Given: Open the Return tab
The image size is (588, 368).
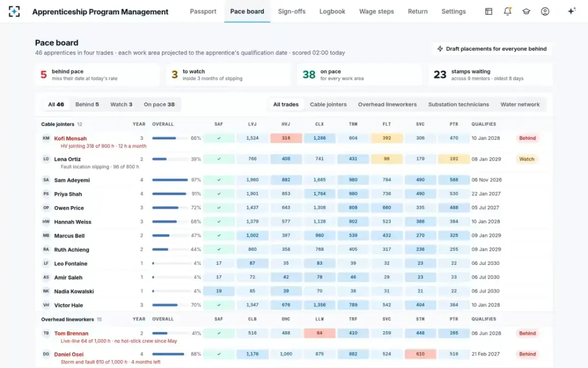Looking at the screenshot, I should click(418, 11).
